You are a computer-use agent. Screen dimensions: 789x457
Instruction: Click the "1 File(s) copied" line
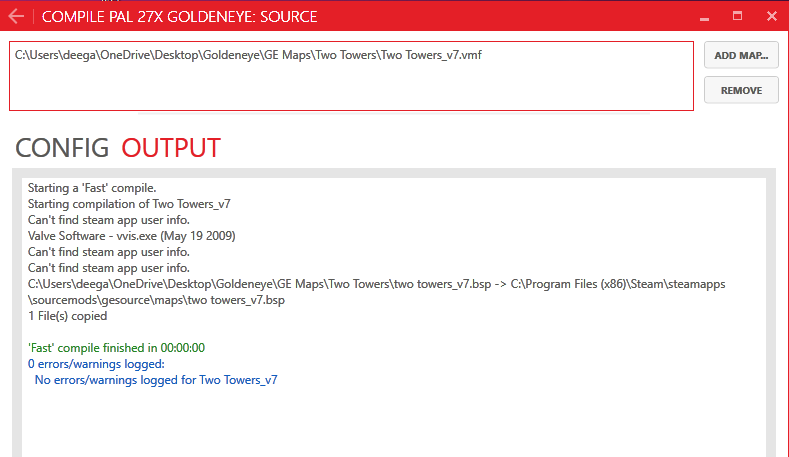point(67,316)
